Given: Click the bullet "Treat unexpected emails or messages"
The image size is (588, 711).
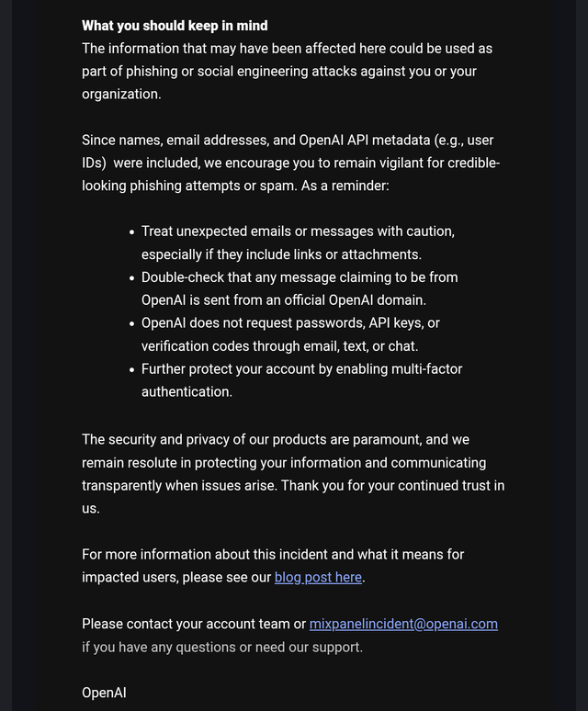Looking at the screenshot, I should (x=298, y=243).
